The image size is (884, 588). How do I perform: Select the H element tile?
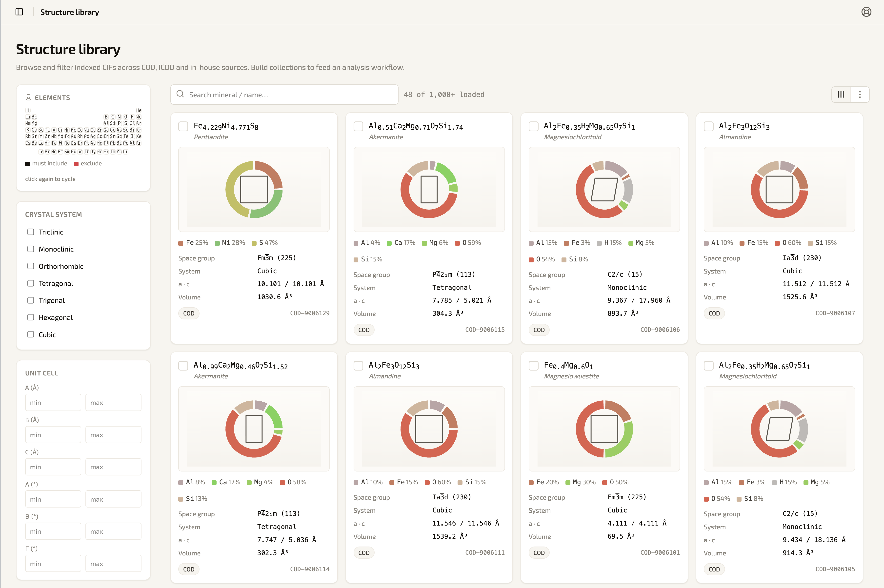click(x=28, y=110)
